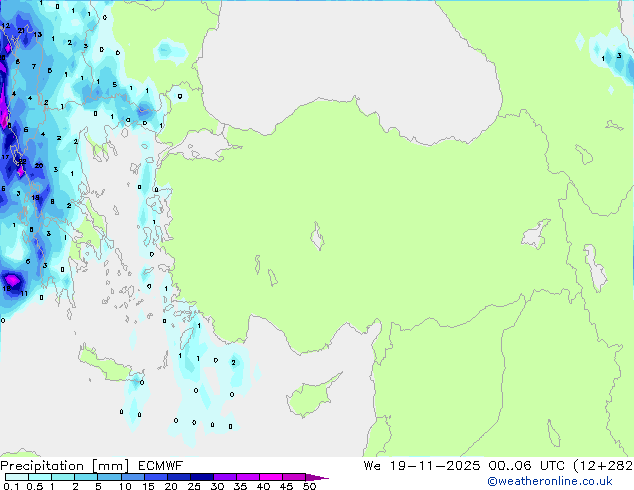The image size is (634, 490).
Task: Click the '22' precipitation value on map
Action: point(23,161)
